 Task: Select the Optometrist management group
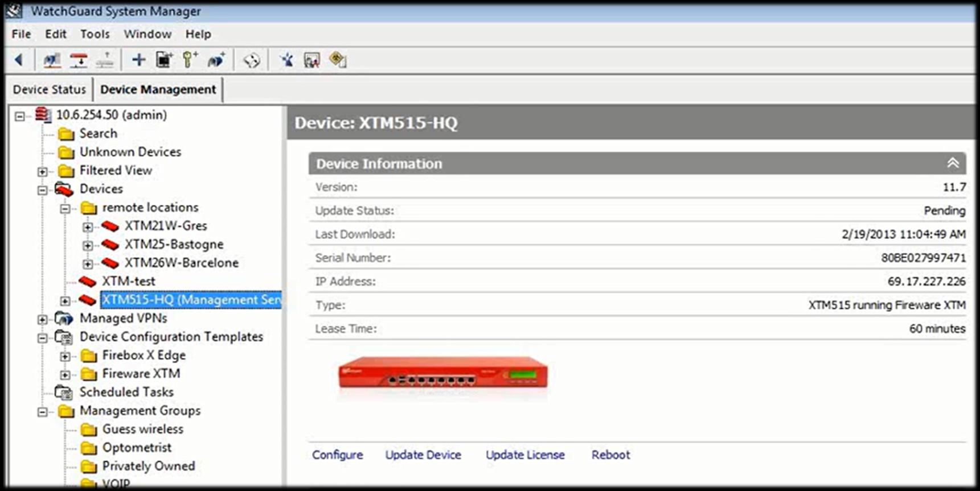pyautogui.click(x=137, y=448)
